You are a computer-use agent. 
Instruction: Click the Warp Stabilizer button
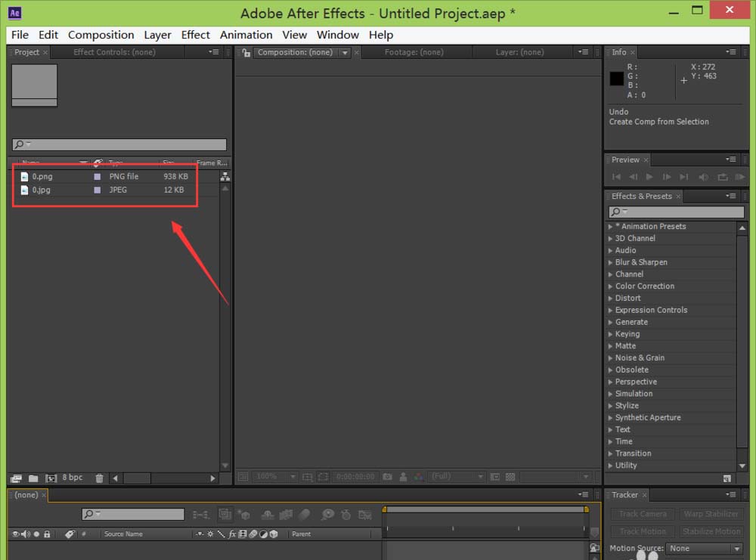point(711,514)
